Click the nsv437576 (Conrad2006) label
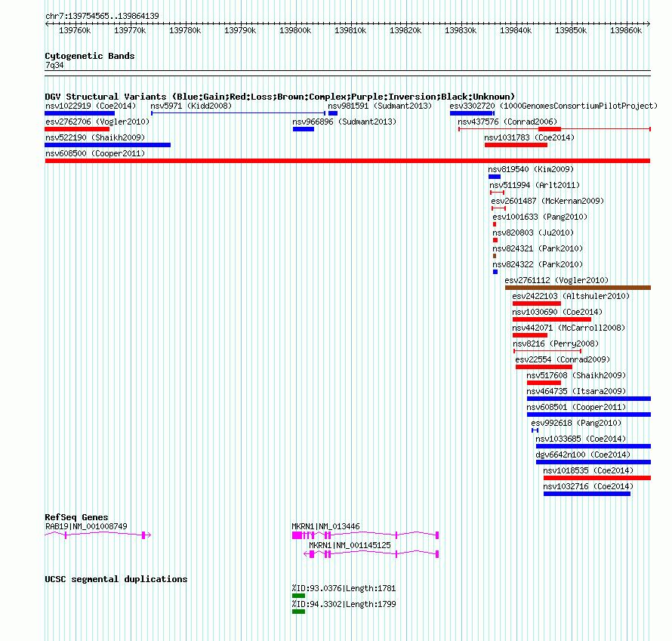Viewport: 672px width, 641px height. point(507,122)
